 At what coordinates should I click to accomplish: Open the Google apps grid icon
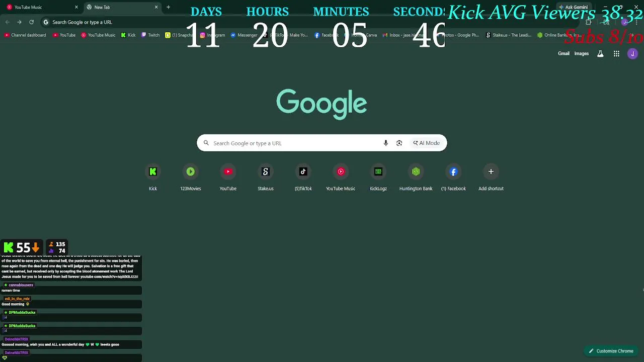pyautogui.click(x=616, y=54)
